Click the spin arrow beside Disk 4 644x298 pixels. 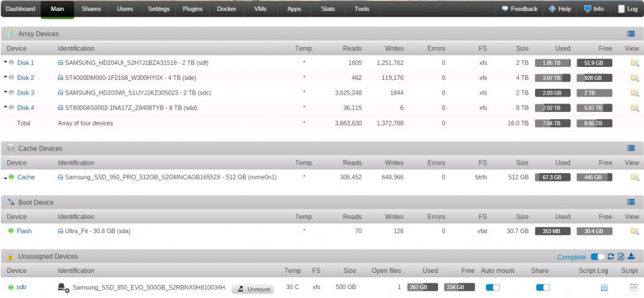point(6,107)
